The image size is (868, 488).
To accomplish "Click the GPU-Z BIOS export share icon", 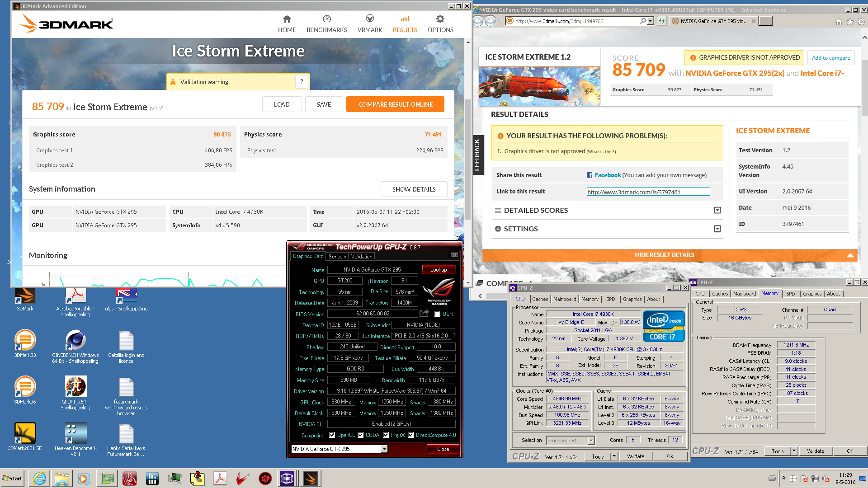I will (x=424, y=314).
